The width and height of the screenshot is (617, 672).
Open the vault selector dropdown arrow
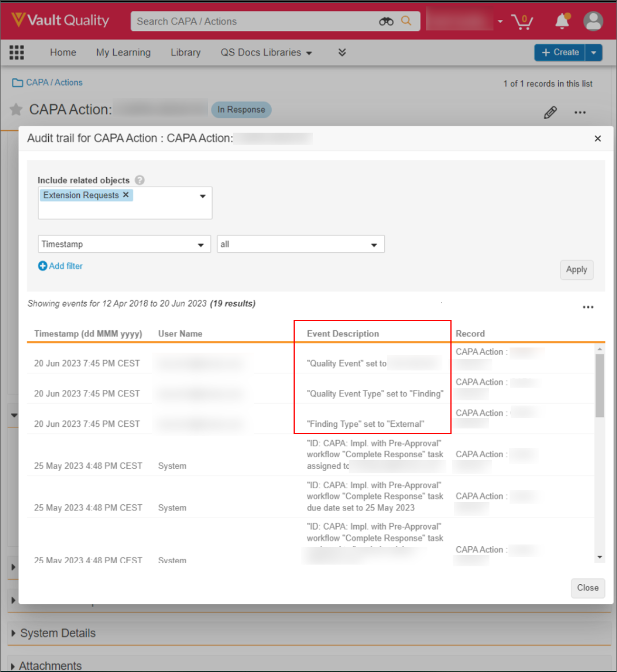500,21
